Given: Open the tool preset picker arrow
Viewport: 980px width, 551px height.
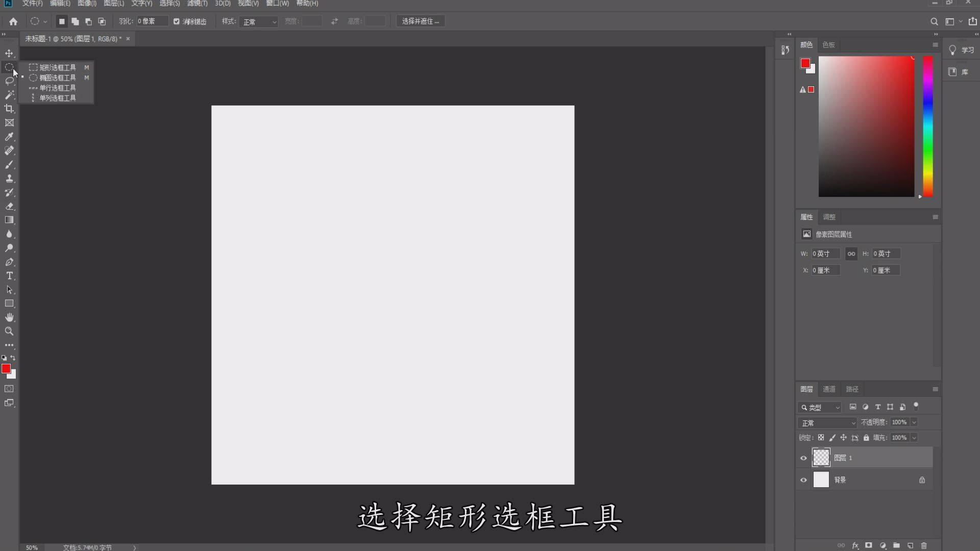Looking at the screenshot, I should [x=45, y=21].
